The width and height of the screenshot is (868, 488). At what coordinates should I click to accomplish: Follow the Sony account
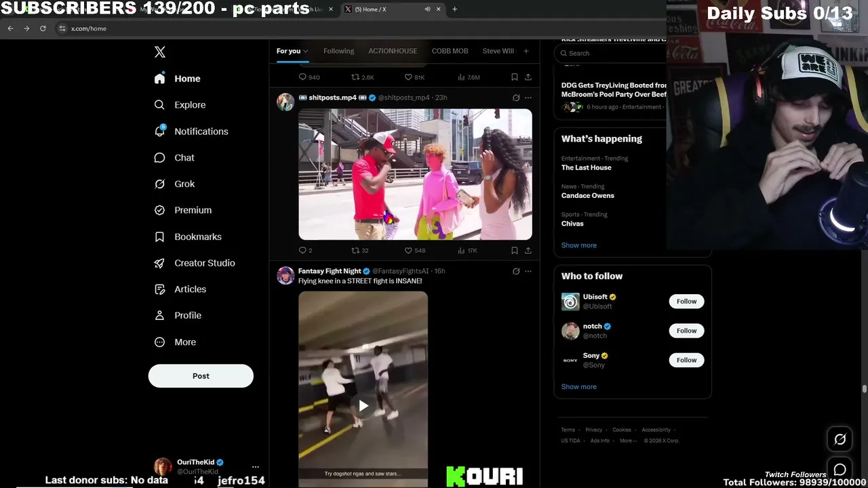pyautogui.click(x=686, y=360)
